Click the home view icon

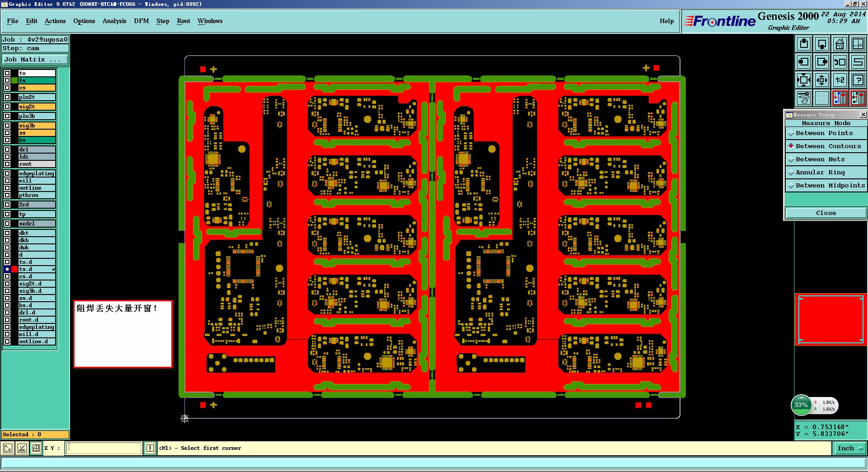point(840,44)
